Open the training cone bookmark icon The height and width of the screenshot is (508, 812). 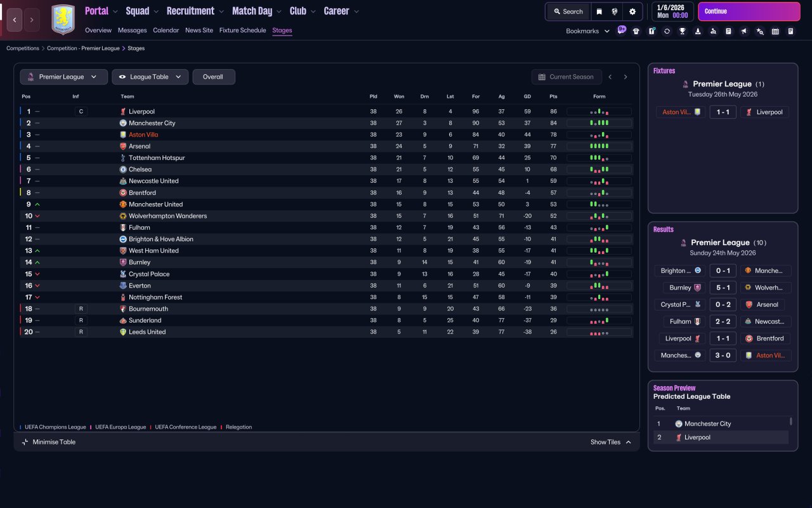698,31
